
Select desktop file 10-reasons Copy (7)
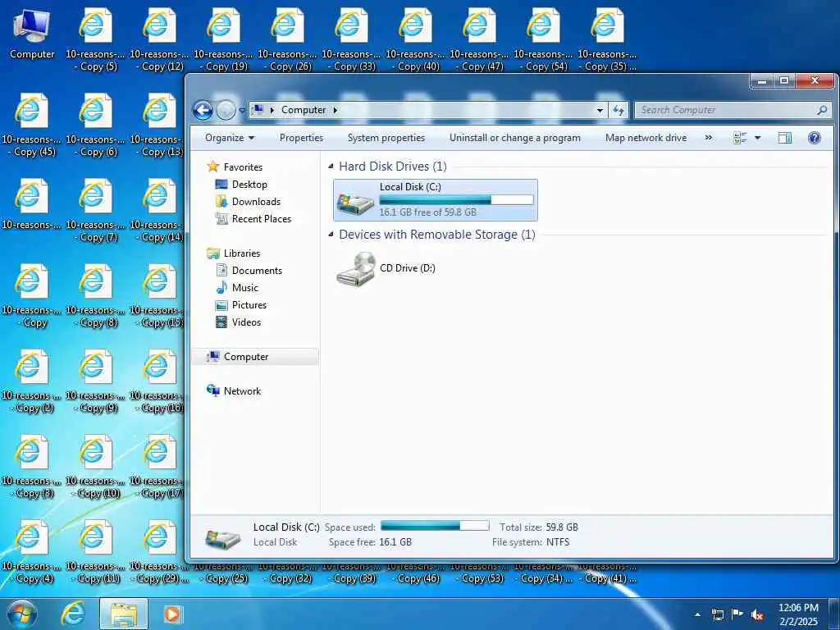pos(95,211)
